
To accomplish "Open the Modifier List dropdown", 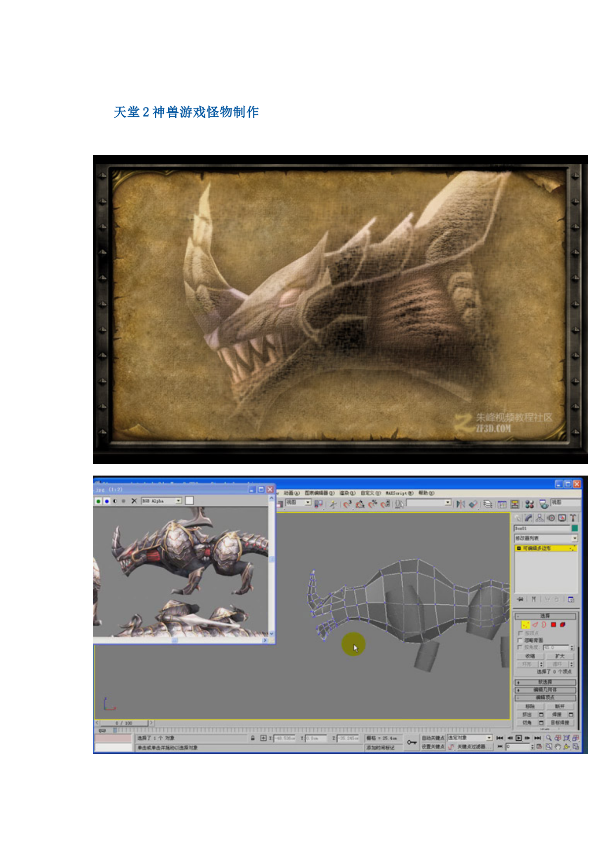I will (x=546, y=538).
